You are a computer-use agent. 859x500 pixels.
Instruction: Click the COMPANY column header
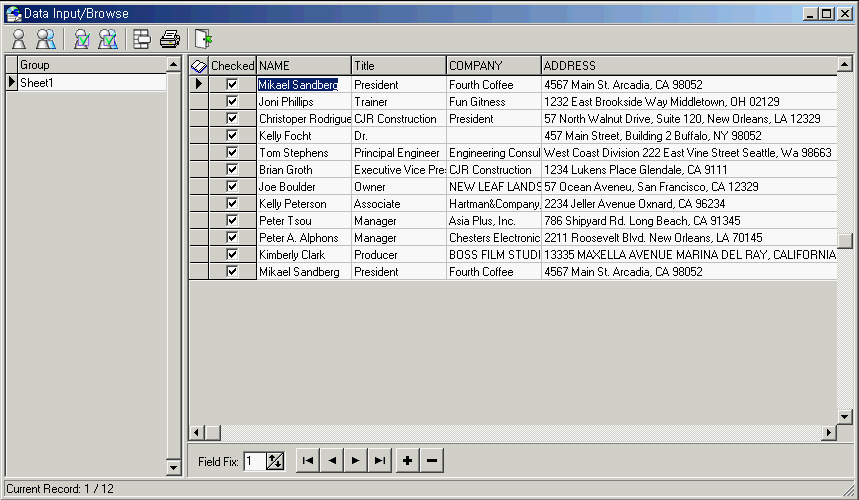(x=493, y=66)
